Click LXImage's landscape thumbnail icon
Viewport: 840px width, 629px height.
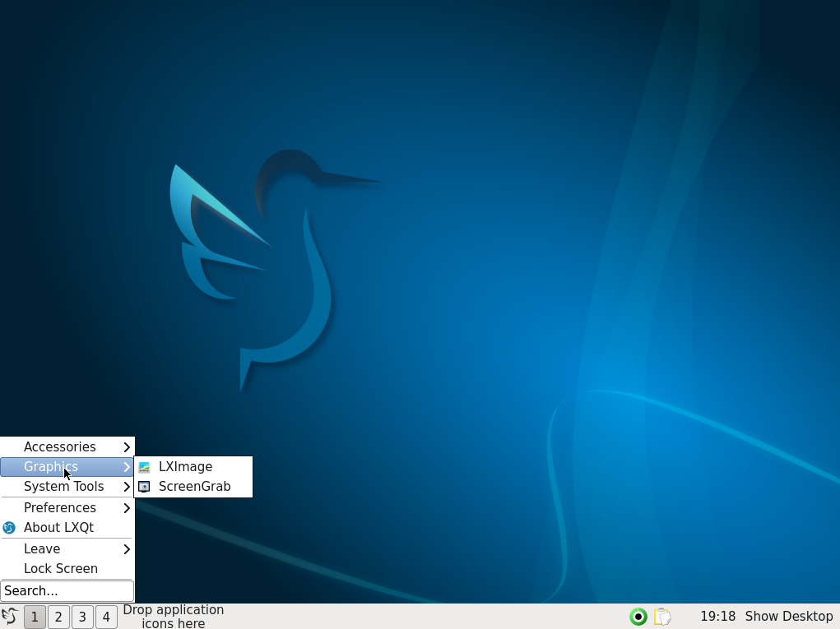point(144,466)
